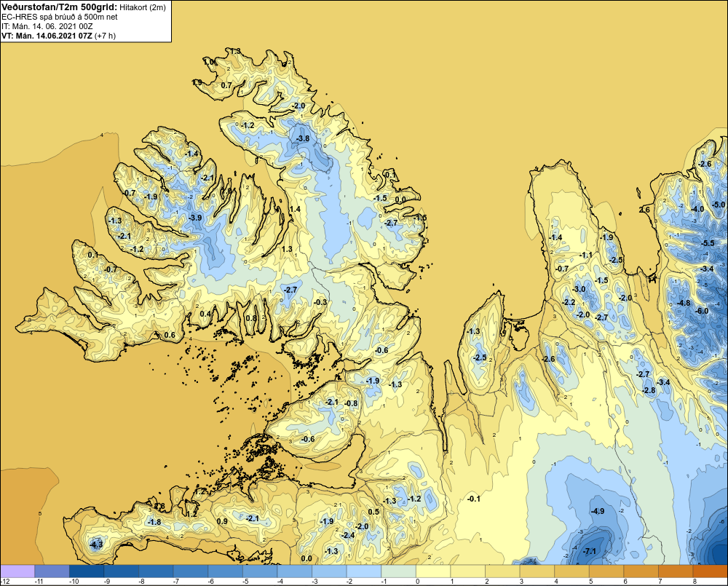
Task: Click the 'VT: Mán. 14.06.2021 07Z (+7 h)' line
Action: point(58,36)
